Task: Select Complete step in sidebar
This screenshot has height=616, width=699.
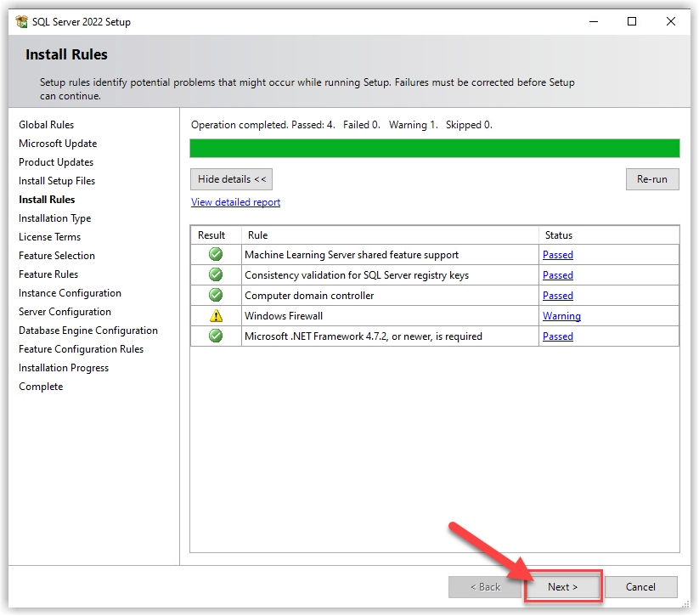Action: coord(41,387)
